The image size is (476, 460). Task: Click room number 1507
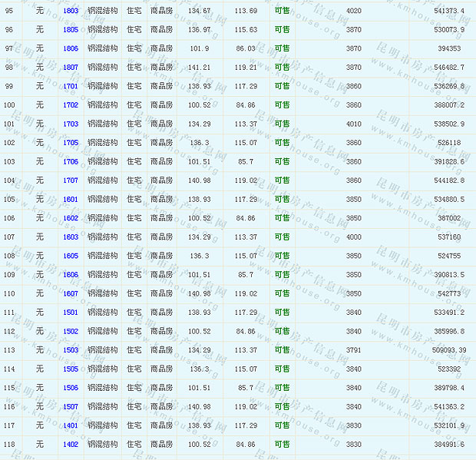(71, 406)
